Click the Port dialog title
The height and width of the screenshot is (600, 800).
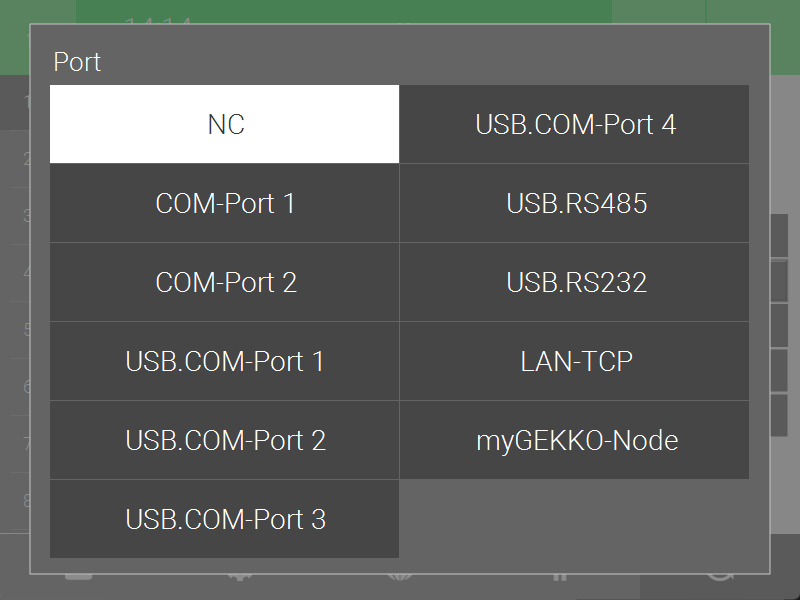click(77, 62)
